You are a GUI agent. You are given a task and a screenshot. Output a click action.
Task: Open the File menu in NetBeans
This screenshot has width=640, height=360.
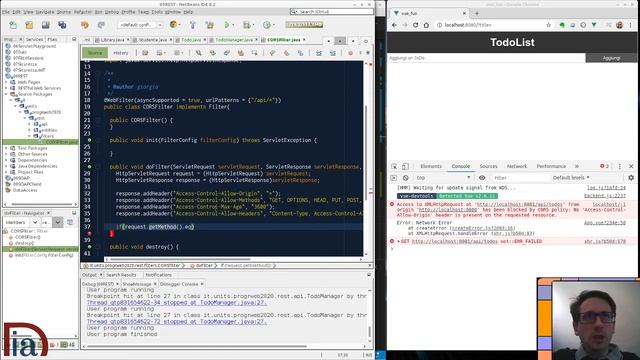tap(6, 12)
